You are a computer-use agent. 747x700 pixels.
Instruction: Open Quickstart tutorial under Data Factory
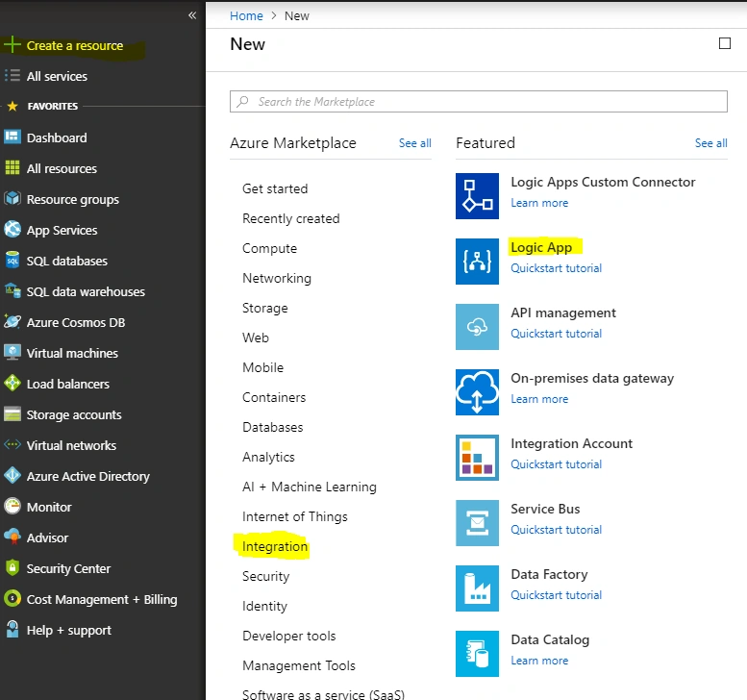point(556,594)
